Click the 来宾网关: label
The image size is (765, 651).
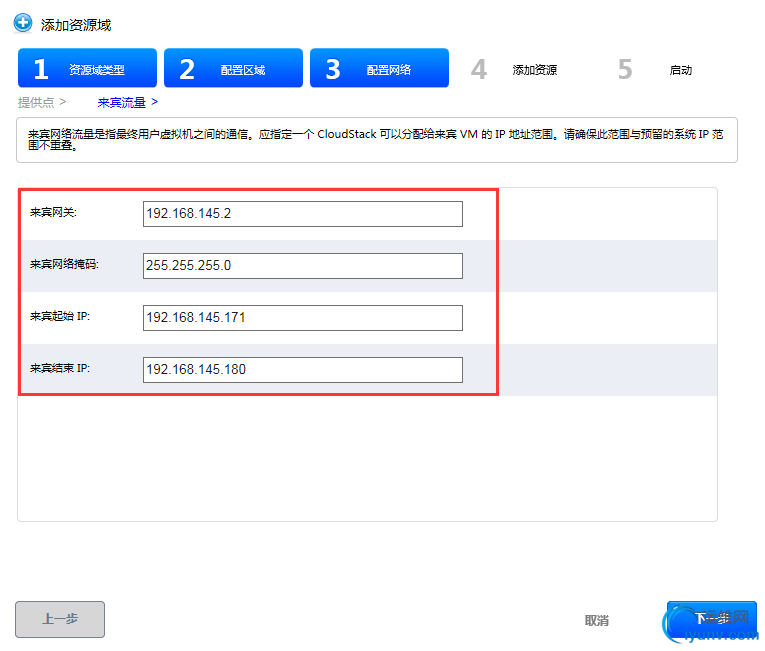point(53,212)
